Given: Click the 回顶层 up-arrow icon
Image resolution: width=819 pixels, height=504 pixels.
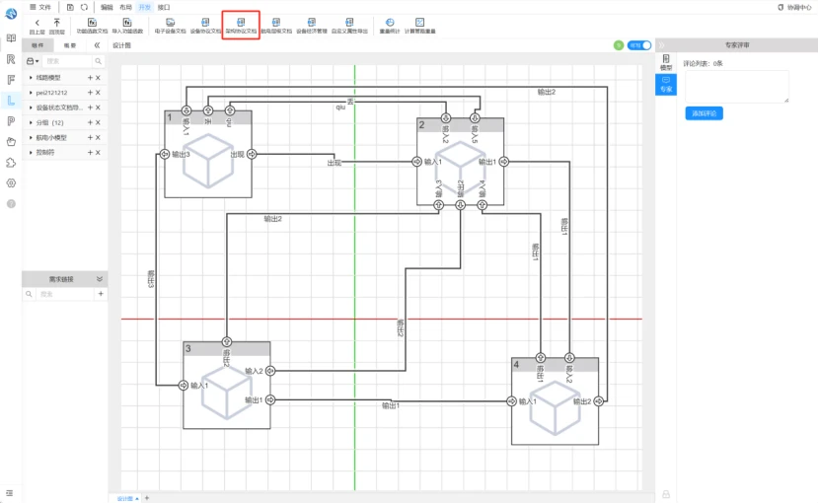Looking at the screenshot, I should point(57,23).
